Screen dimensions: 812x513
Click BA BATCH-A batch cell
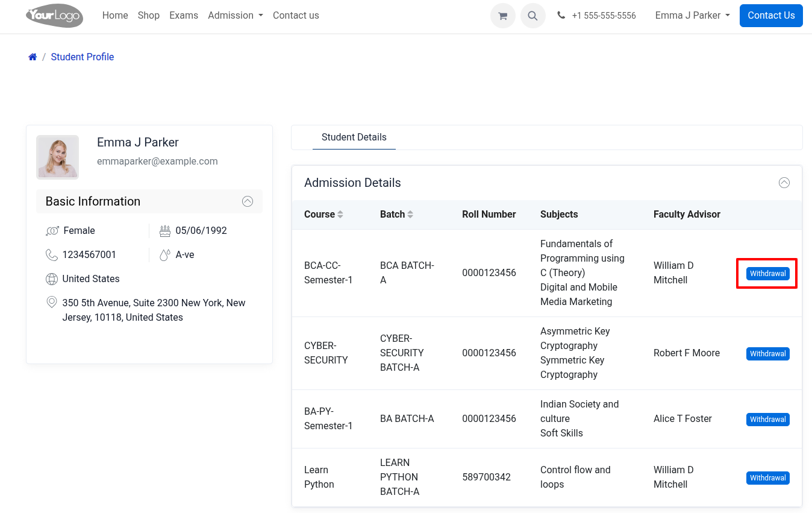(407, 419)
